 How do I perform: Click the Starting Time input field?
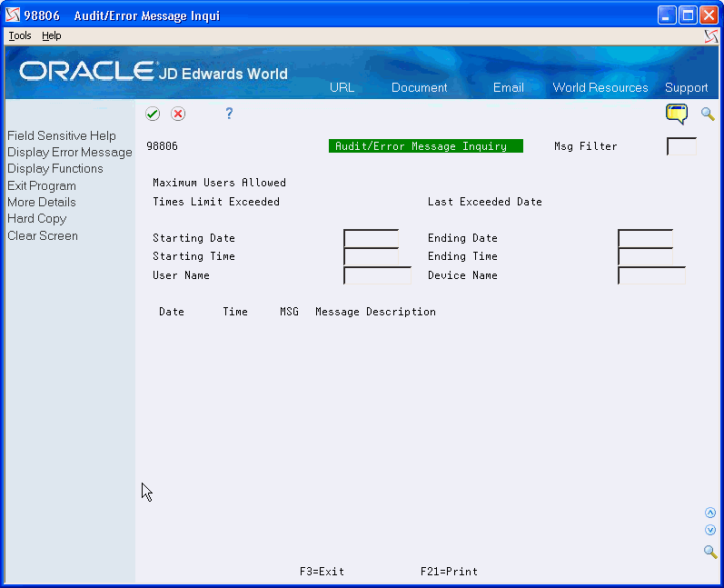coord(372,257)
